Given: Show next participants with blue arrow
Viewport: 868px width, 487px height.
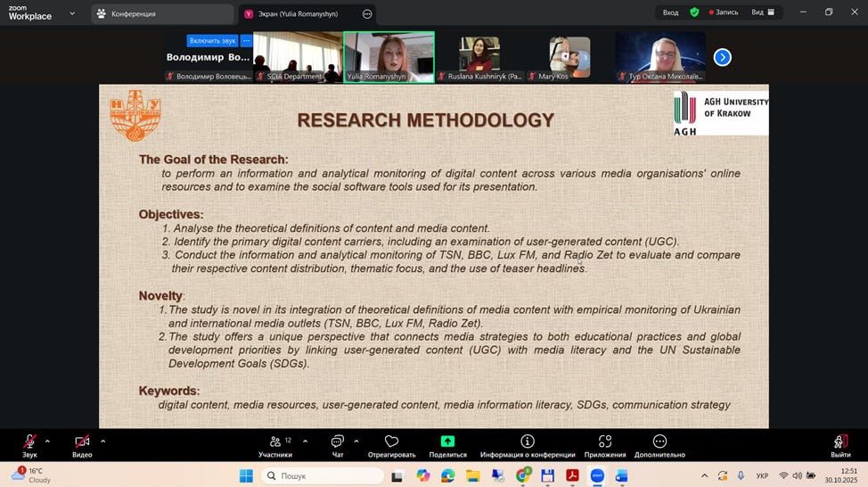Looking at the screenshot, I should (723, 57).
